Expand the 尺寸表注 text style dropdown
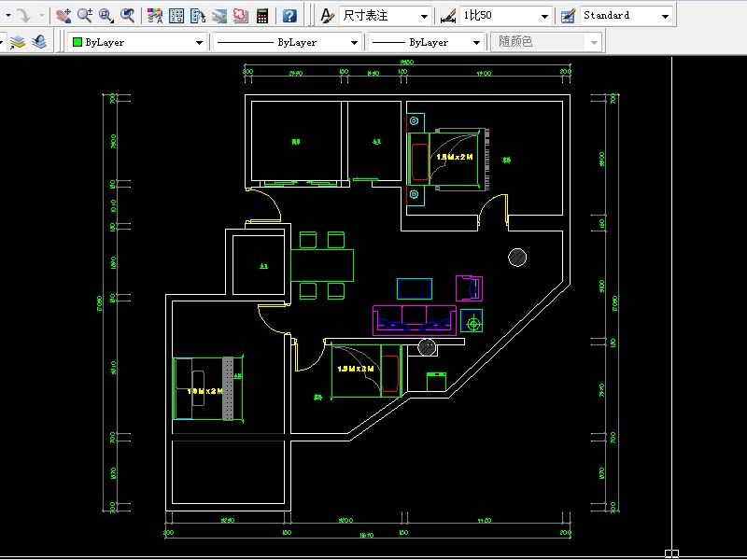This screenshot has width=747, height=560. (x=424, y=16)
